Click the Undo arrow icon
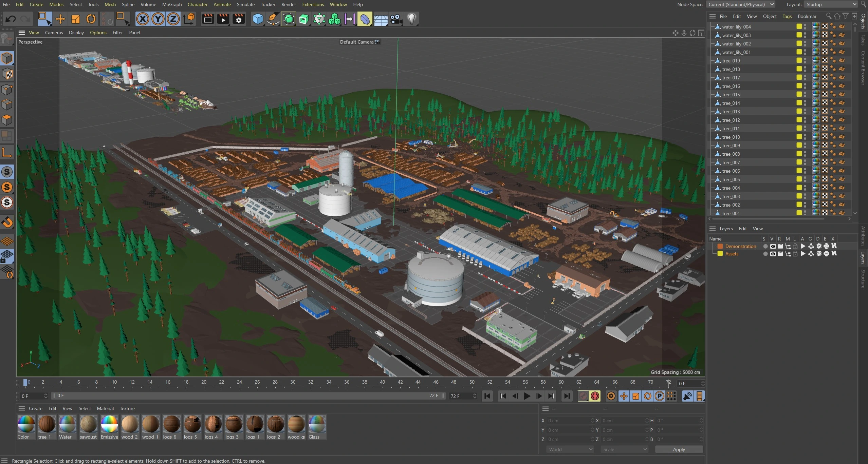Image resolution: width=868 pixels, height=464 pixels. click(11, 19)
